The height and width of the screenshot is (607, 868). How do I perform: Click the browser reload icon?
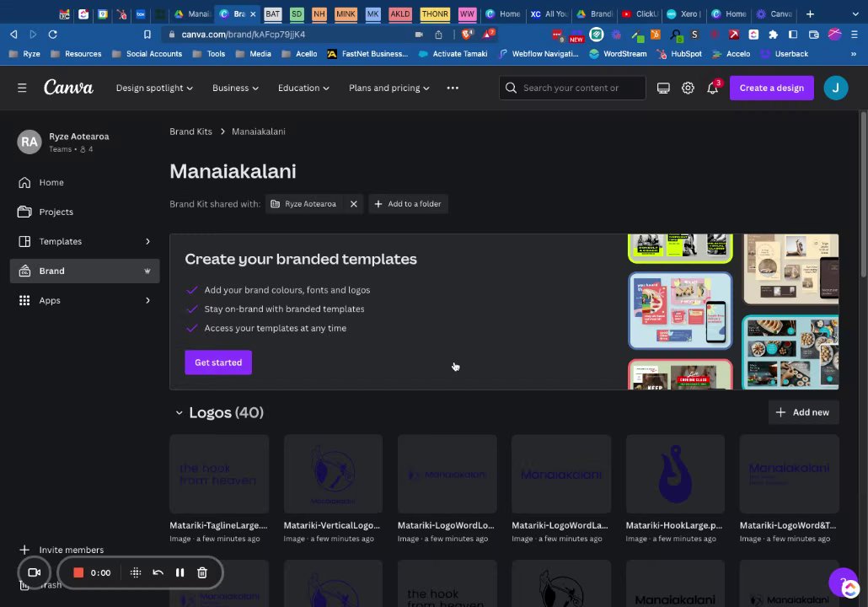(x=52, y=35)
